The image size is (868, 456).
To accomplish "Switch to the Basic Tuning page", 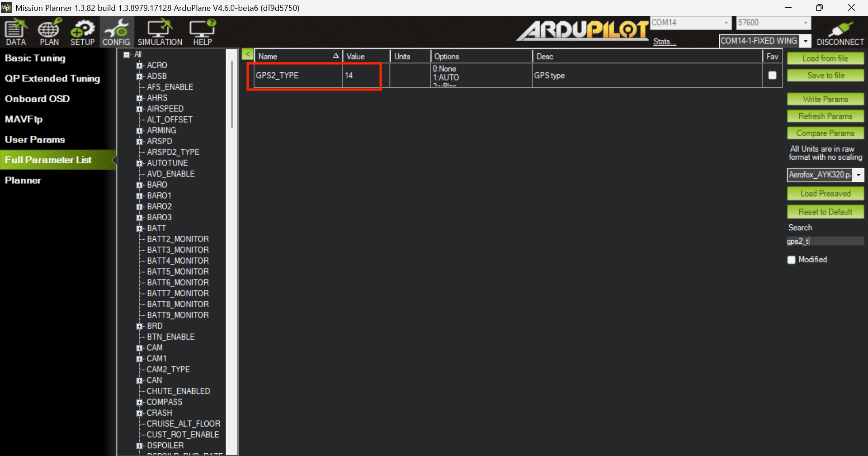I will 35,58.
